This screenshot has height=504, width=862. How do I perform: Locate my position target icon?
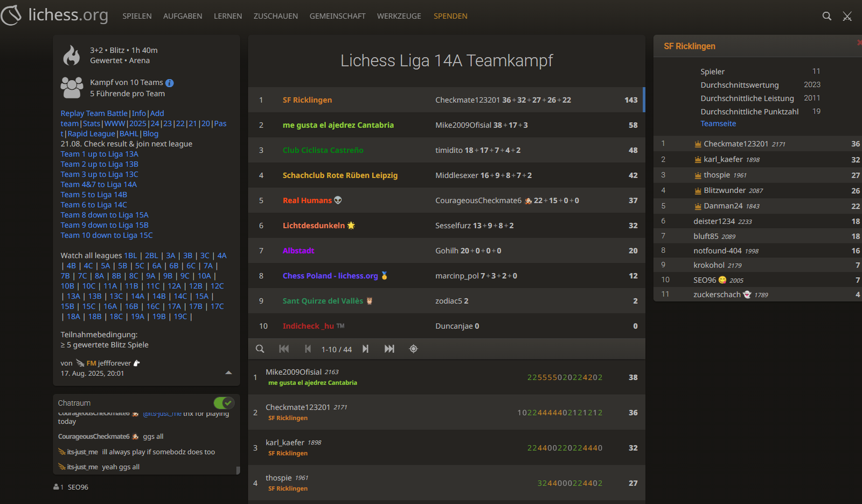pos(413,349)
